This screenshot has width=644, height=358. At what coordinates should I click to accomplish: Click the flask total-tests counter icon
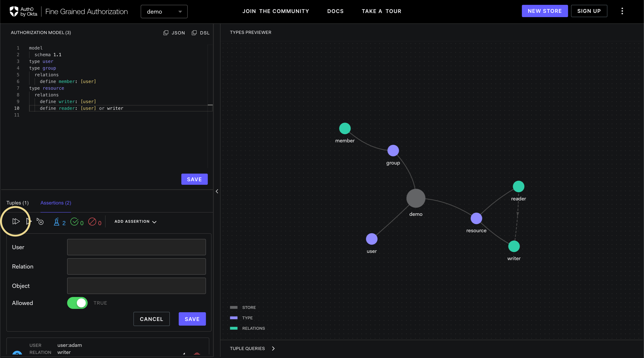pyautogui.click(x=56, y=222)
